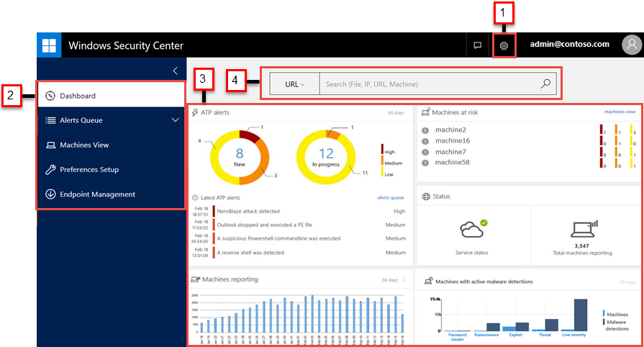The image size is (644, 347).
Task: Click the feedback chat bubble icon
Action: point(476,45)
